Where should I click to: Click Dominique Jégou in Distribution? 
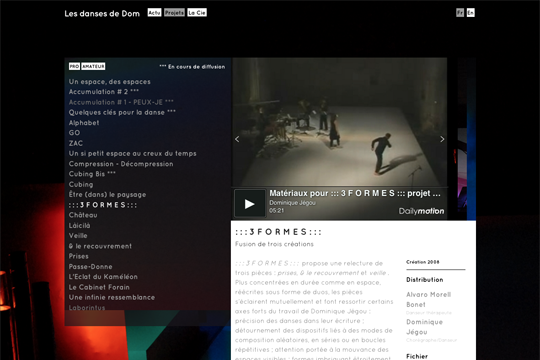tap(424, 327)
